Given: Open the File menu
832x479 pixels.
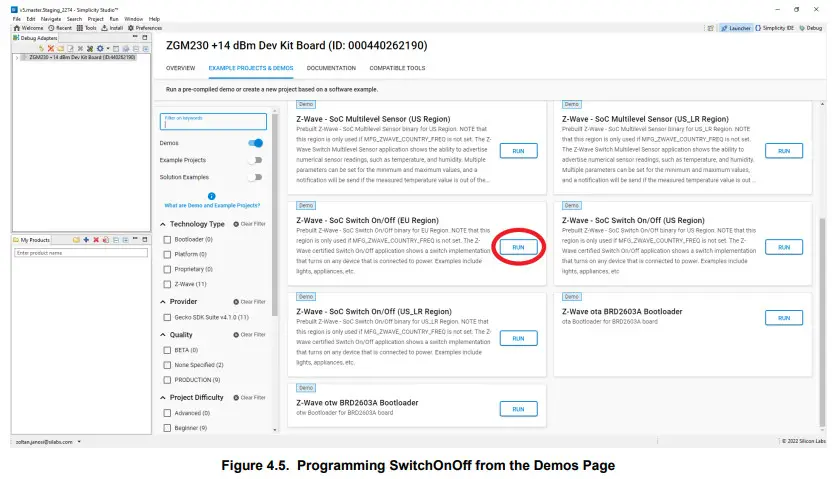Looking at the screenshot, I should pyautogui.click(x=16, y=19).
